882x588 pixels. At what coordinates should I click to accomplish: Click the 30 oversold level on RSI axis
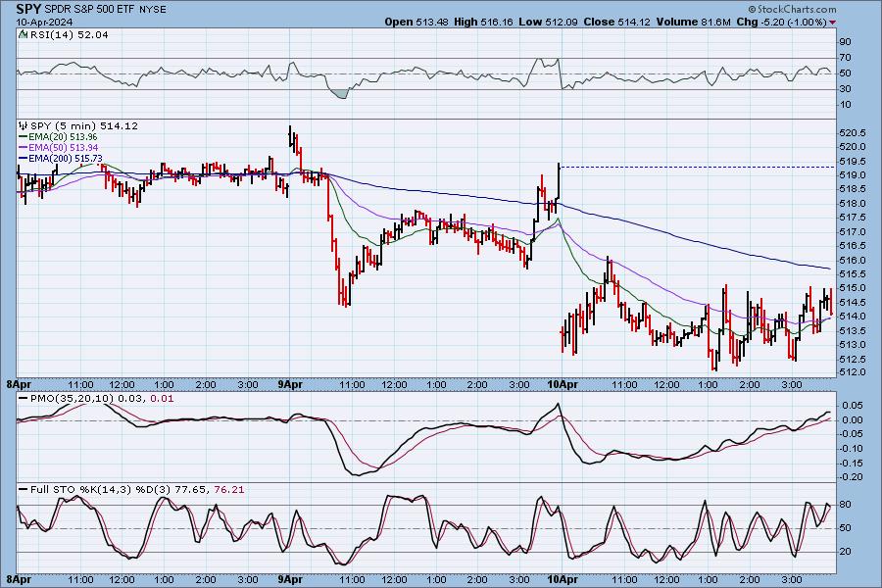(846, 89)
